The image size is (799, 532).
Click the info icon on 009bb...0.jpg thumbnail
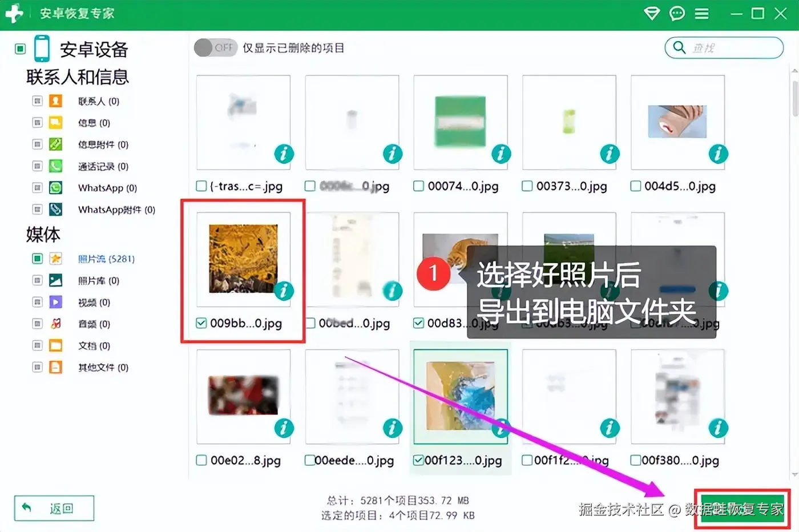[x=284, y=291]
